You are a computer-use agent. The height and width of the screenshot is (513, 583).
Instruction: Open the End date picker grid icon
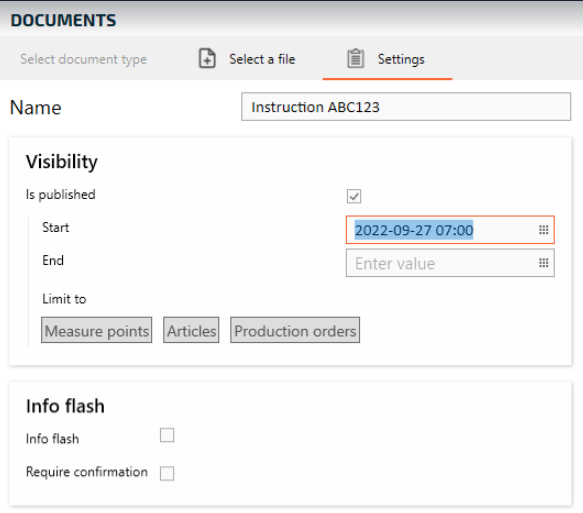544,263
